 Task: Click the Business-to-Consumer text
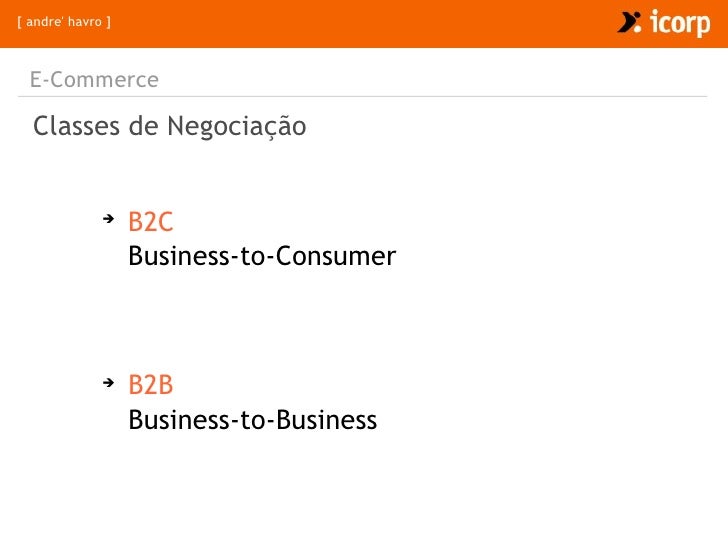point(262,256)
